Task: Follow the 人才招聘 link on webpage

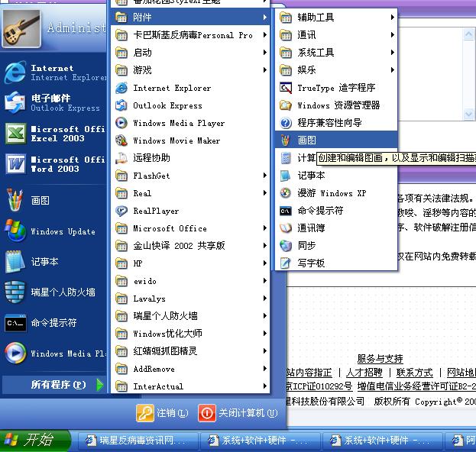Action: pyautogui.click(x=364, y=373)
